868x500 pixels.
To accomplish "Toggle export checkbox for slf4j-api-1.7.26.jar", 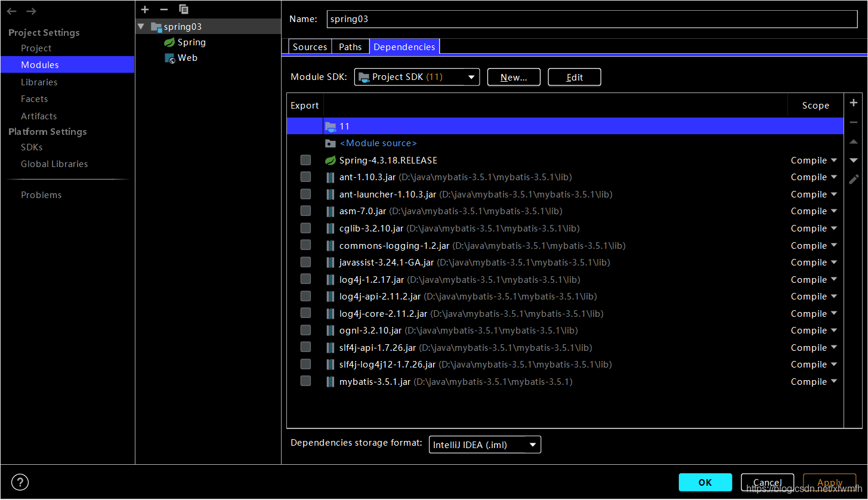I will click(305, 347).
